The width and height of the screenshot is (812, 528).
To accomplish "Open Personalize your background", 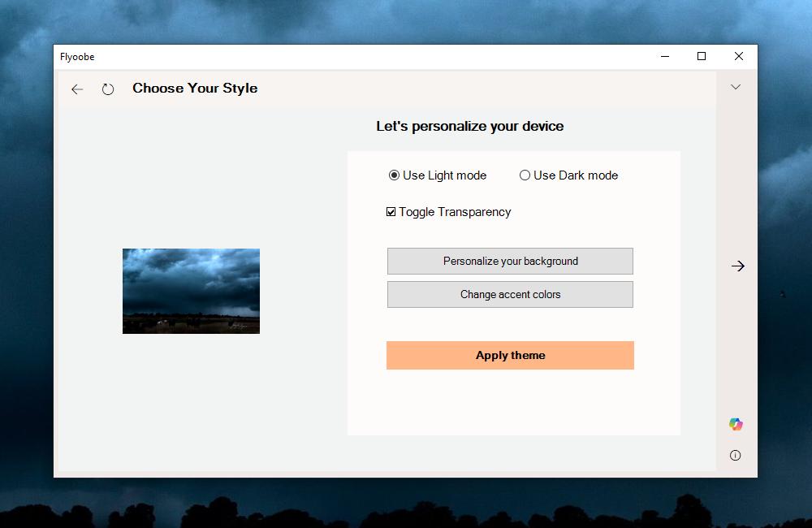I will (510, 261).
